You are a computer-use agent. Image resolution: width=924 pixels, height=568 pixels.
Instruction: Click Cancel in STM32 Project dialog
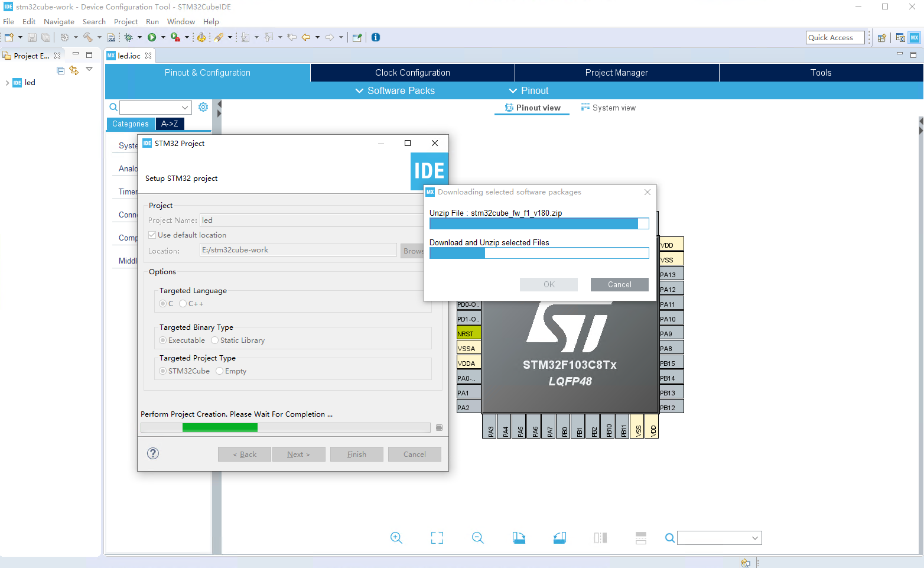point(415,454)
